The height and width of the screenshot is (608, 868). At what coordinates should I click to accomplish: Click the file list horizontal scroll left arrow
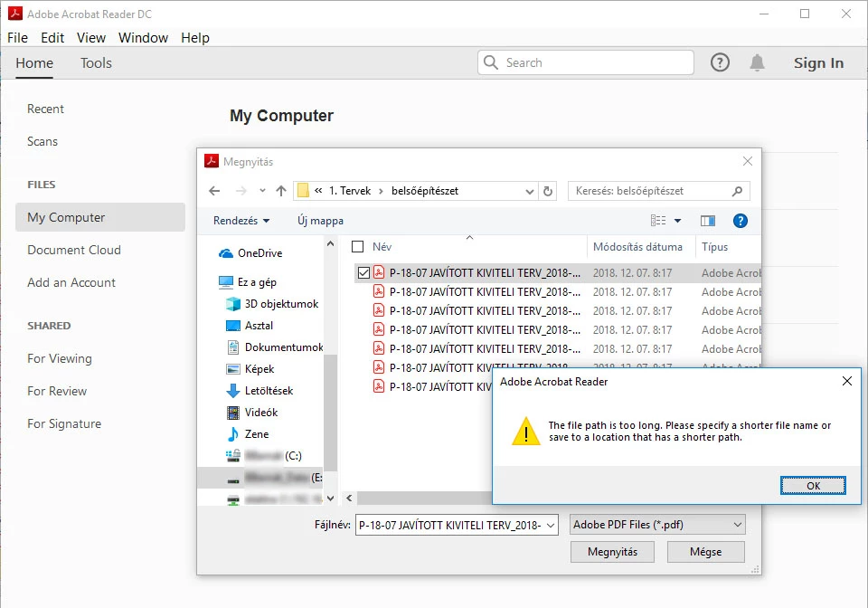click(349, 498)
